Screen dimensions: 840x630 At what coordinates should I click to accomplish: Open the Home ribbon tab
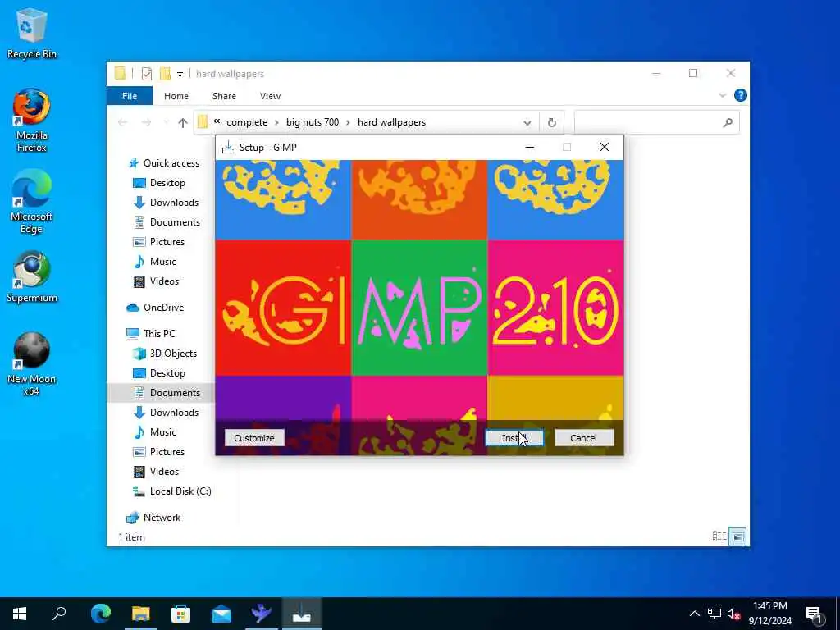coord(176,96)
